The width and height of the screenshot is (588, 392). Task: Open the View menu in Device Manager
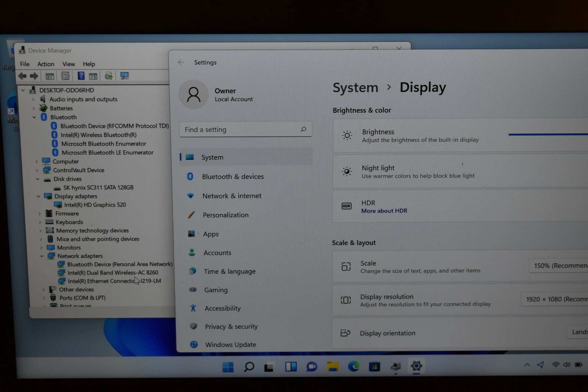pyautogui.click(x=68, y=64)
